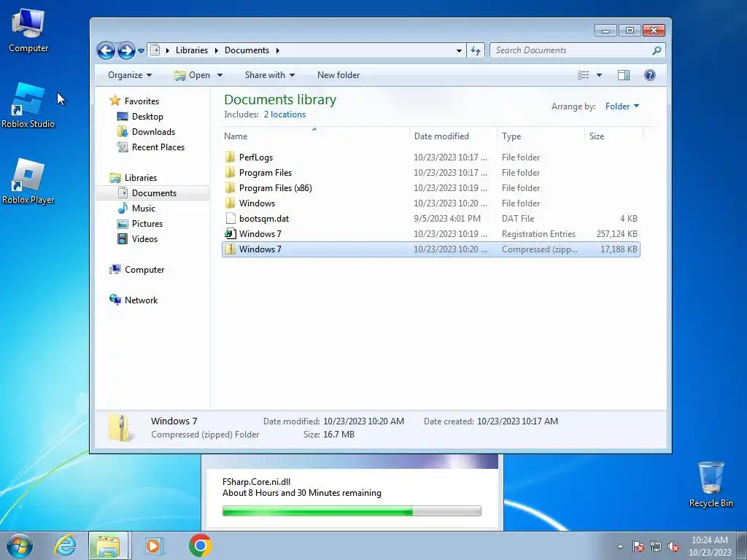Click the copy progress bar
This screenshot has width=747, height=560.
352,511
